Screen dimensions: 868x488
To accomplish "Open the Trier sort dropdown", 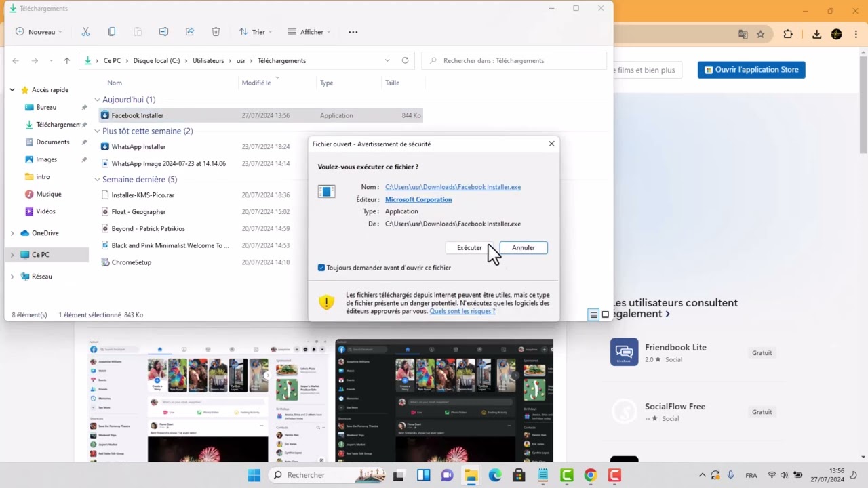I will [255, 32].
